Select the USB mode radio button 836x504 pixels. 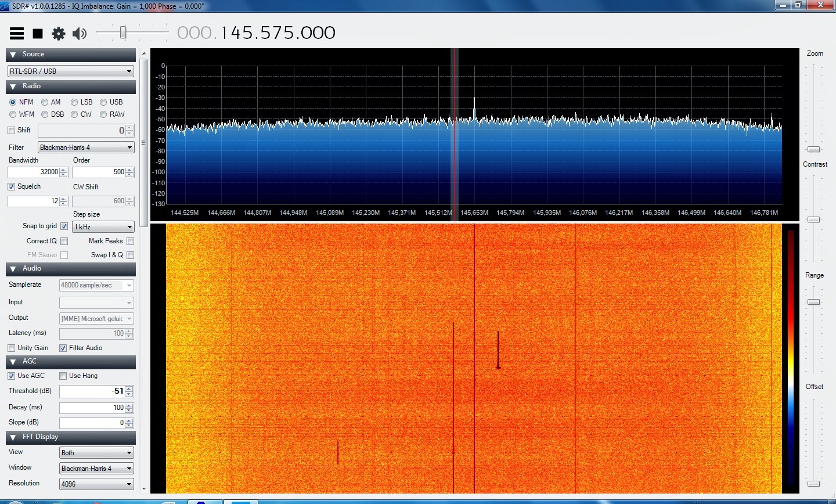coord(103,102)
